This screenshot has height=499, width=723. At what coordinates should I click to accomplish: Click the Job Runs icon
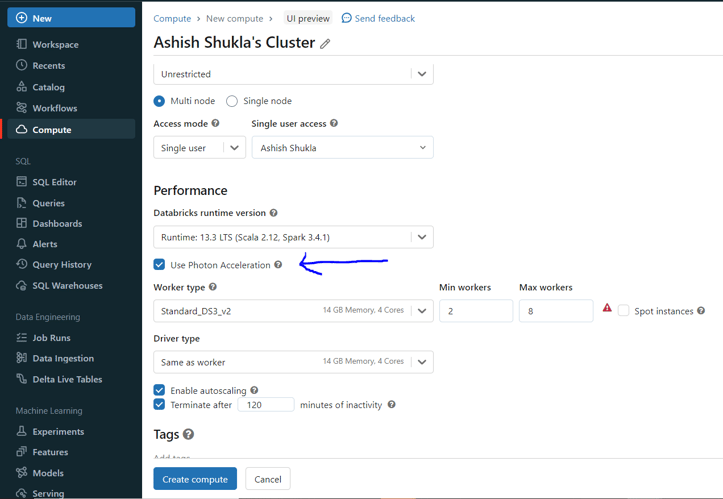click(21, 338)
